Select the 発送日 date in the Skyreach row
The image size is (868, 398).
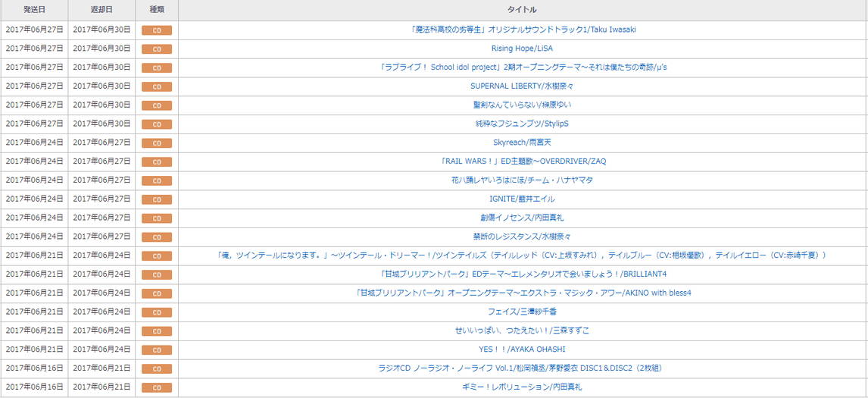pyautogui.click(x=34, y=143)
